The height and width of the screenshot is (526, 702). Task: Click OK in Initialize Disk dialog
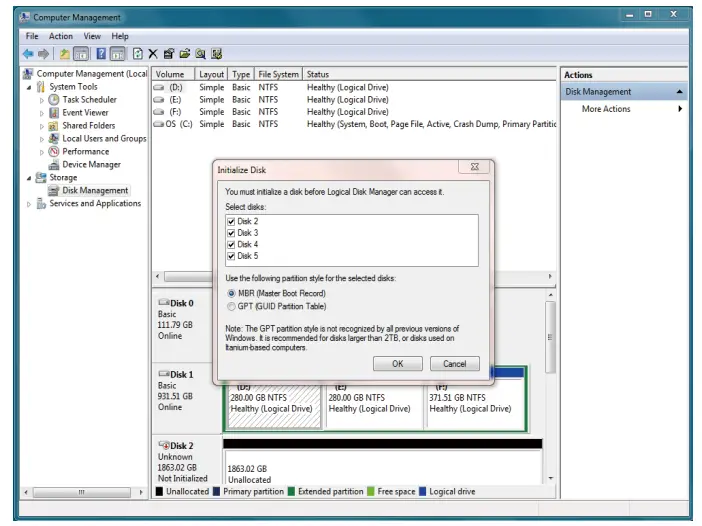pos(398,364)
